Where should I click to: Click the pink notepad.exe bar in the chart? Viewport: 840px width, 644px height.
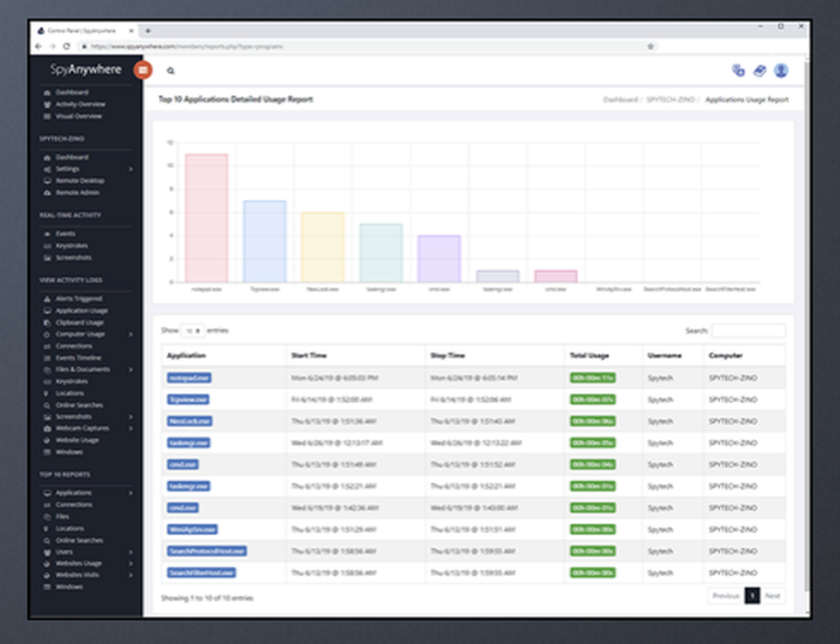tap(207, 217)
